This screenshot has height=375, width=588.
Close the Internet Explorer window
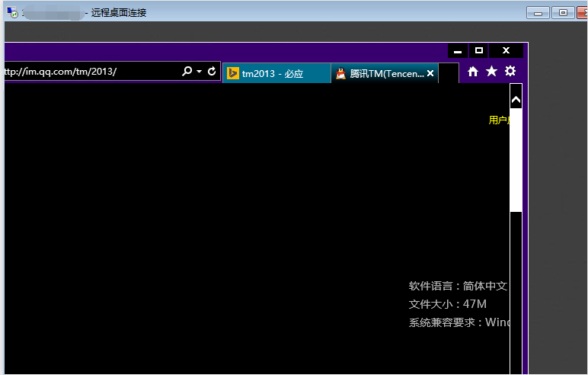point(506,51)
